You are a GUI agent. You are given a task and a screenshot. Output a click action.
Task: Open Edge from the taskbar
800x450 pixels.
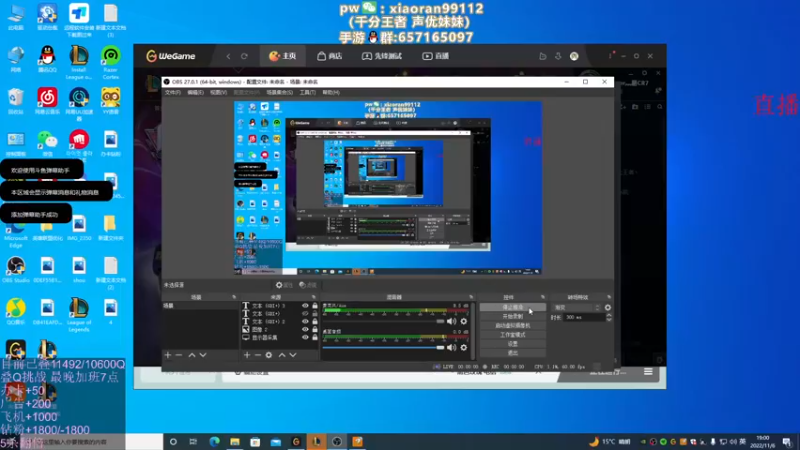pyautogui.click(x=214, y=442)
